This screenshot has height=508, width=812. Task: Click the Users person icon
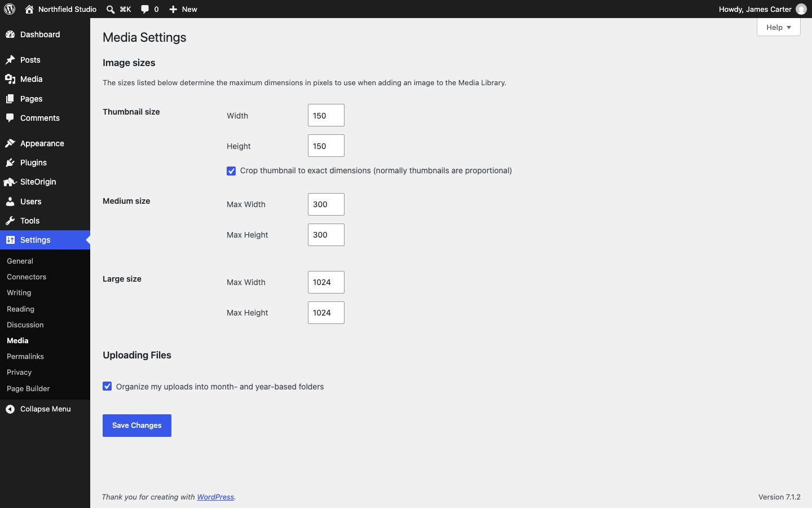point(10,202)
